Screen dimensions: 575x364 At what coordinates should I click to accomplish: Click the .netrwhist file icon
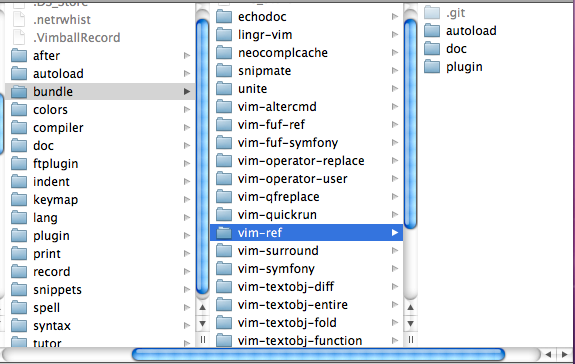click(19, 19)
